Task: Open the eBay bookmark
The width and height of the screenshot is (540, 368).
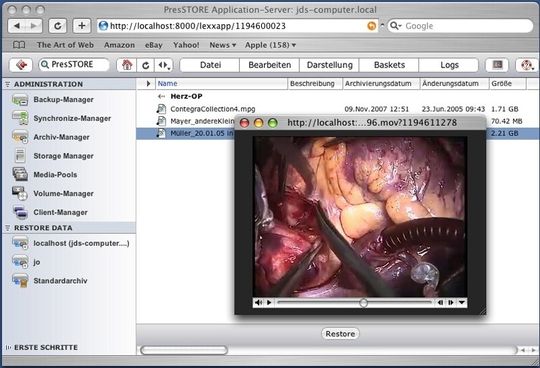Action: point(154,45)
